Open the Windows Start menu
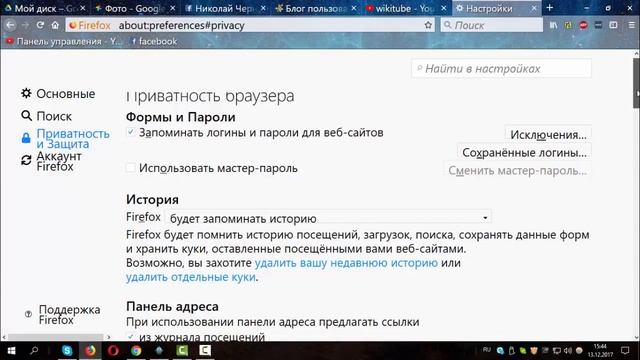The width and height of the screenshot is (640, 360). click(x=11, y=351)
